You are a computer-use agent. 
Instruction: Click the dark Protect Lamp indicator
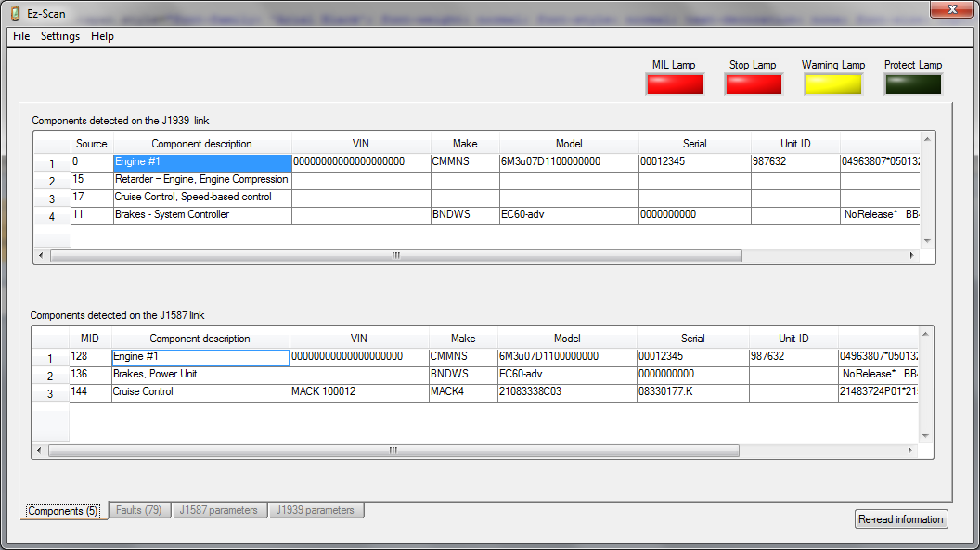(913, 84)
